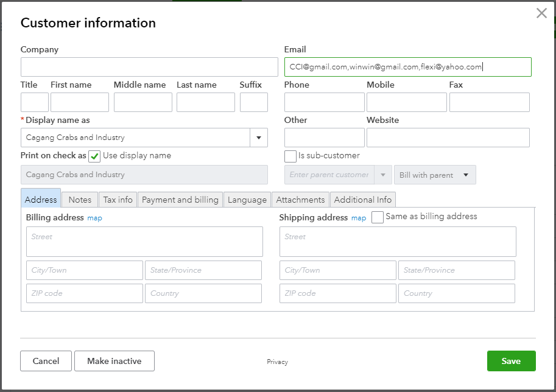Select the Title field
This screenshot has width=556, height=392.
(34, 102)
